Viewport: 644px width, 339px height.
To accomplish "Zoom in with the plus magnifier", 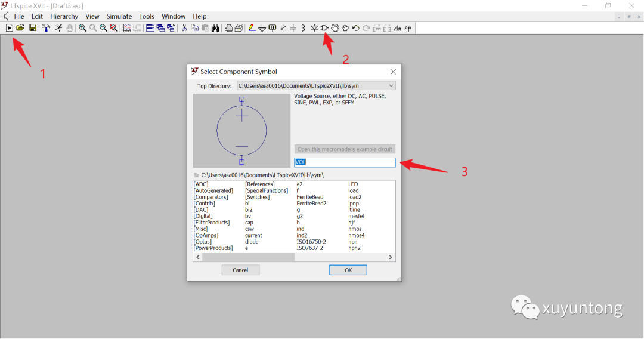I will tap(82, 28).
